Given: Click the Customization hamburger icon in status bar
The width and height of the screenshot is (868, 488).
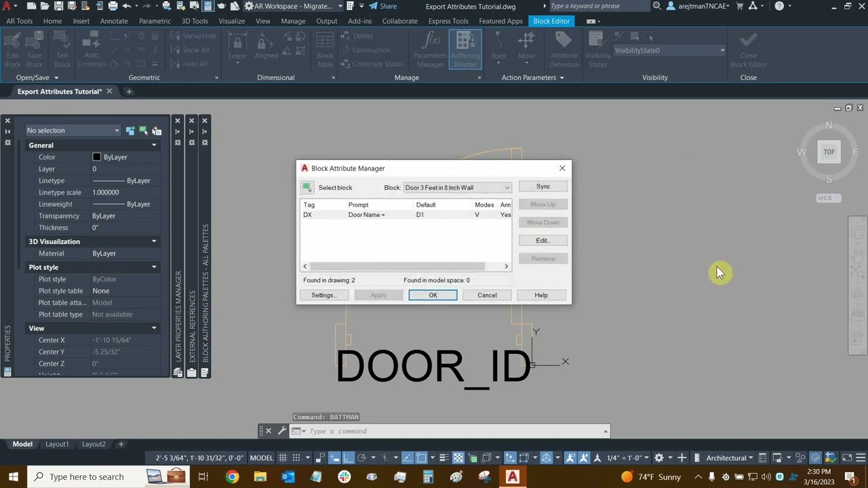Looking at the screenshot, I should point(861,457).
